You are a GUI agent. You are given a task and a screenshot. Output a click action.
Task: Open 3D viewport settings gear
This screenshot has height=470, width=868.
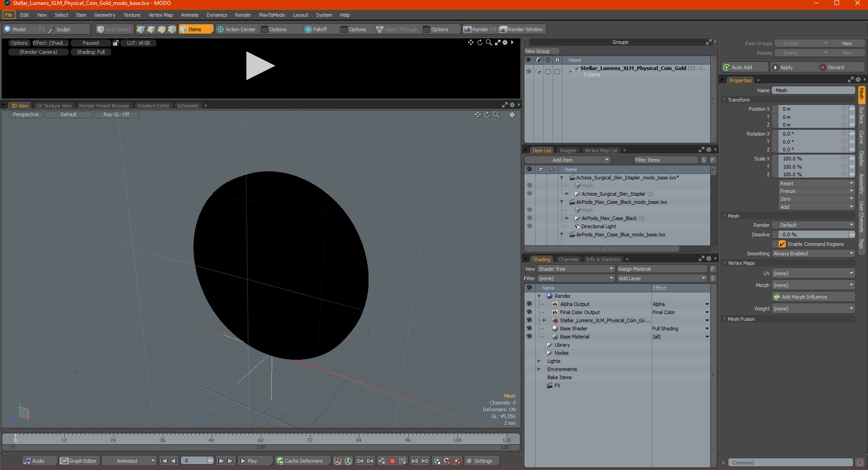512,115
